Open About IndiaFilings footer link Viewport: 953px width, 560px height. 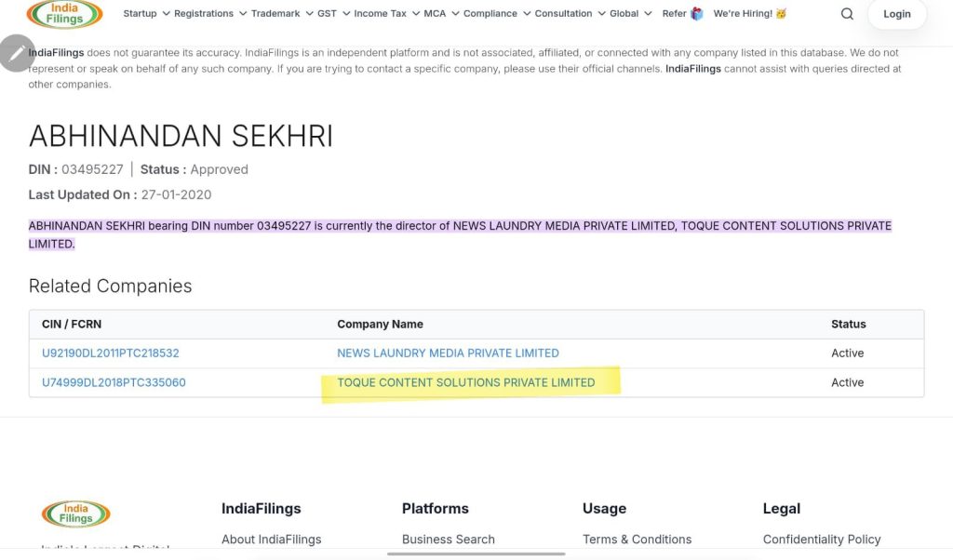click(271, 539)
